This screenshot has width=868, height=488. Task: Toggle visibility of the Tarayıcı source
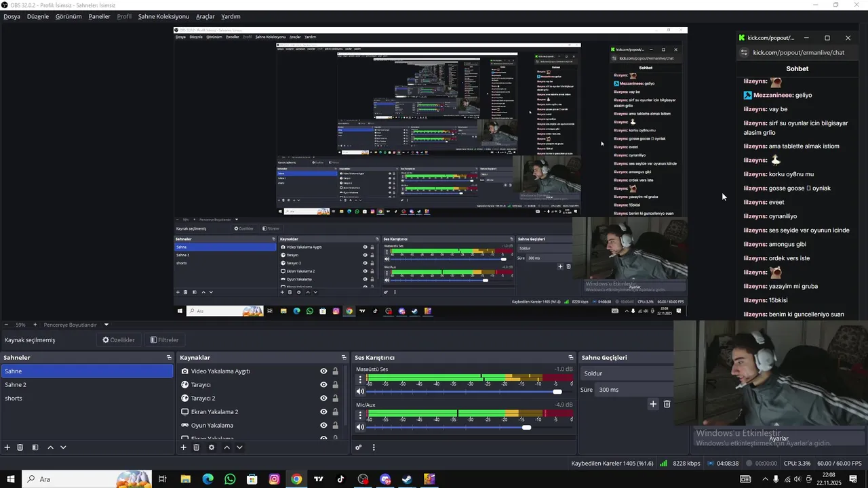323,385
